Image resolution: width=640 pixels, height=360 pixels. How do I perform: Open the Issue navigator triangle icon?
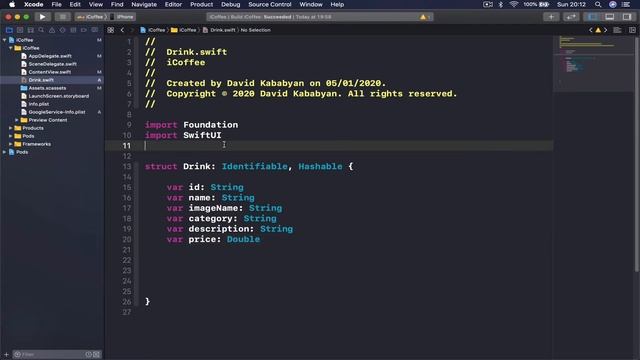[x=52, y=30]
